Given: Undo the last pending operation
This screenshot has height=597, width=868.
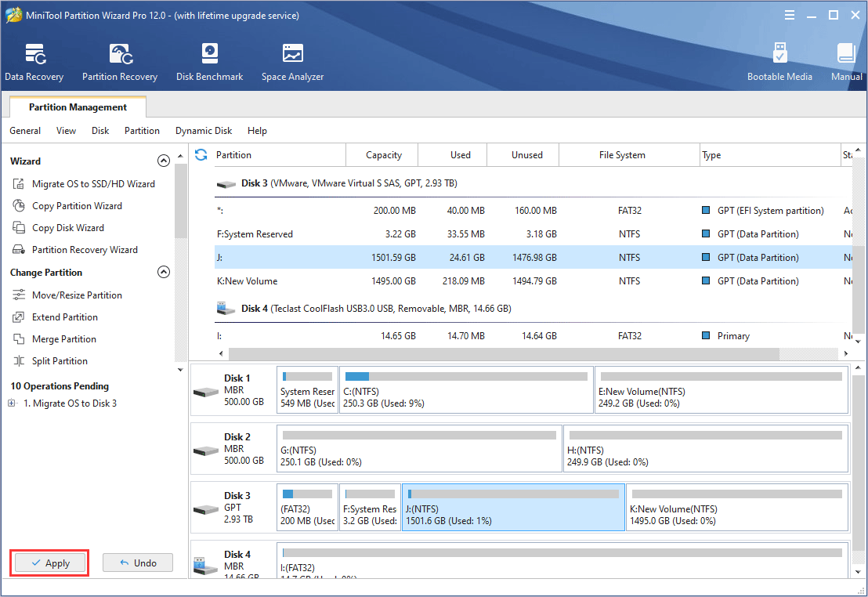Looking at the screenshot, I should [x=138, y=563].
